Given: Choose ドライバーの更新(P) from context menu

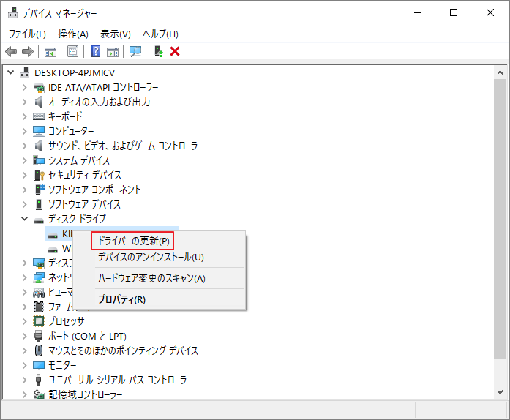Looking at the screenshot, I should point(134,241).
